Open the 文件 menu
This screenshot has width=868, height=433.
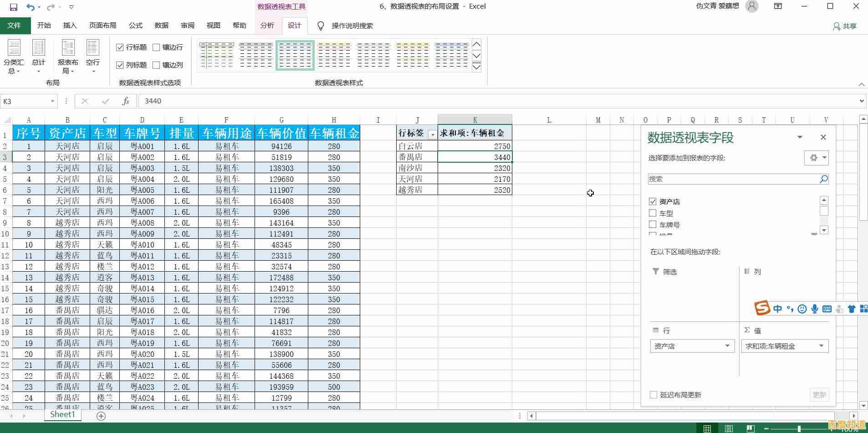click(15, 26)
